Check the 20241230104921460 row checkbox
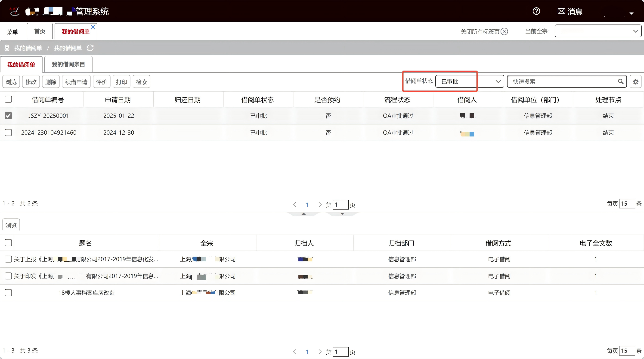The image size is (644, 359). click(x=8, y=132)
